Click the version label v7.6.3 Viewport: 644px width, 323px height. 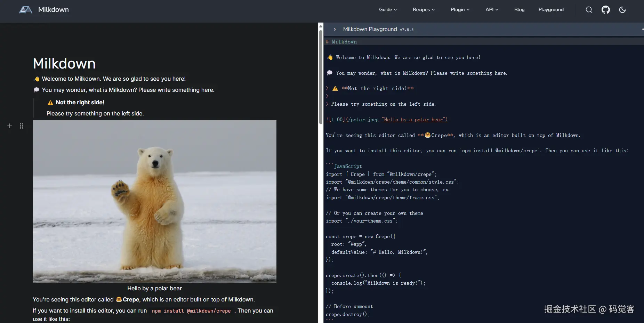coord(407,30)
